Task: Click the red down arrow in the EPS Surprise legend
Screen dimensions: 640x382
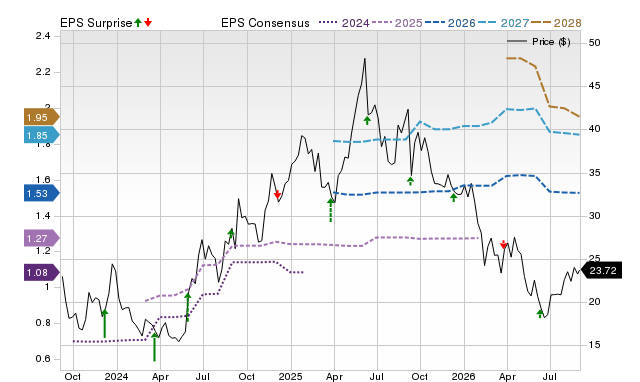Action: 148,22
